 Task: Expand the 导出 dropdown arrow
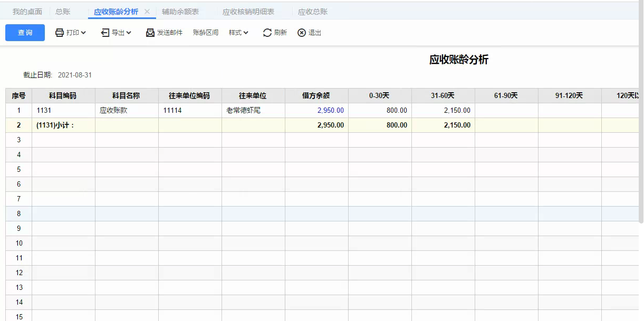129,33
